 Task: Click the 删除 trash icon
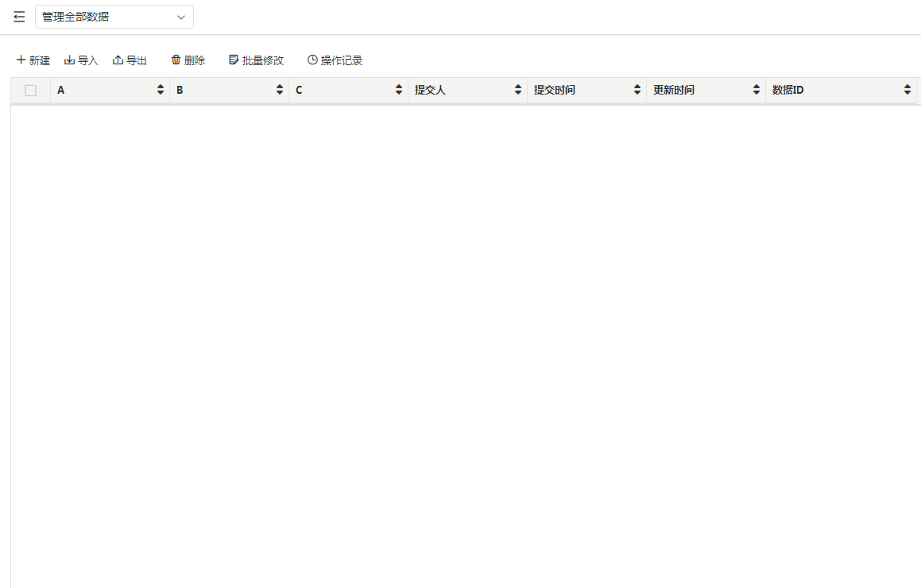[176, 60]
